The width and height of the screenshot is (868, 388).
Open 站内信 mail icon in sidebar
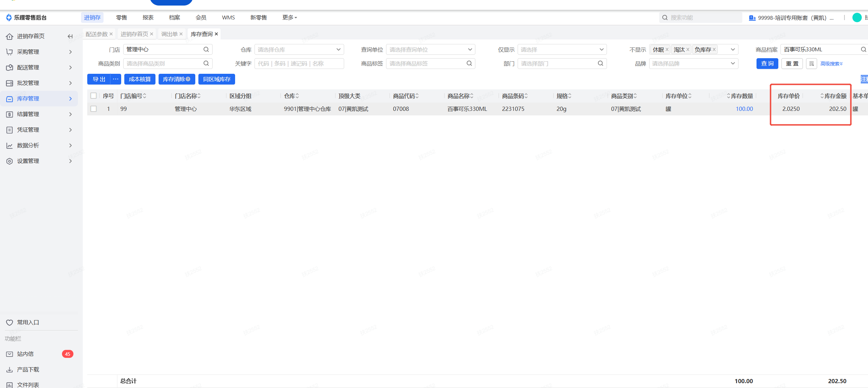click(10, 354)
